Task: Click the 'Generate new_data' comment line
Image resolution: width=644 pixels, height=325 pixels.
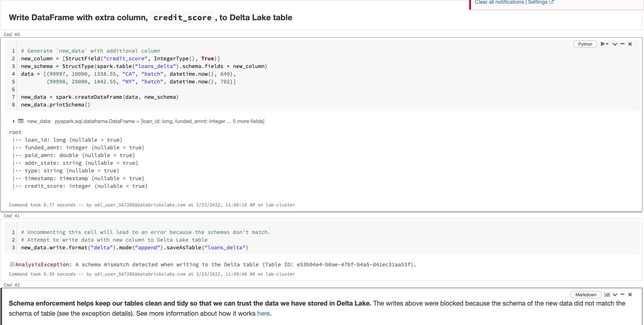Action: coord(90,51)
